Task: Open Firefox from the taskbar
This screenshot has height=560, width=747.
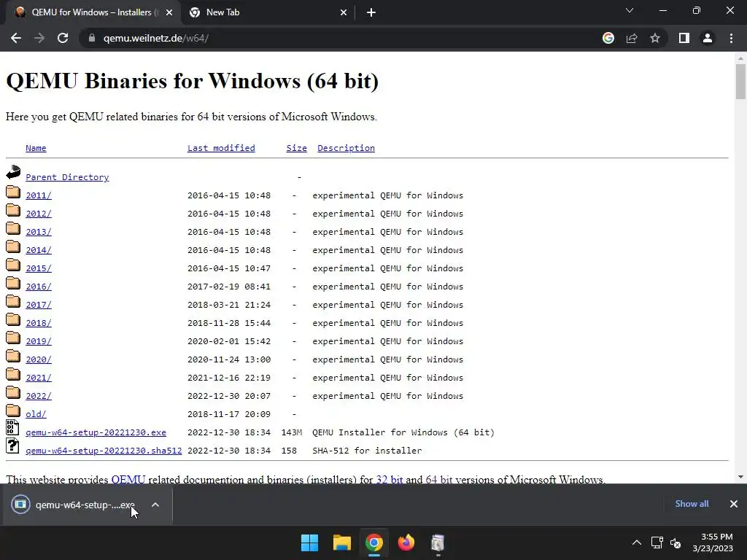Action: [406, 542]
